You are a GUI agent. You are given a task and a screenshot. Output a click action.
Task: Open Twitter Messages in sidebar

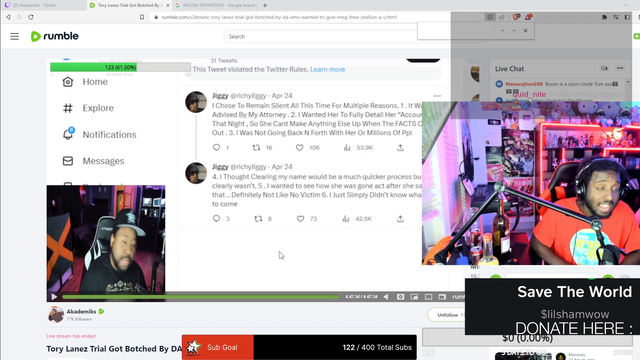point(93,161)
